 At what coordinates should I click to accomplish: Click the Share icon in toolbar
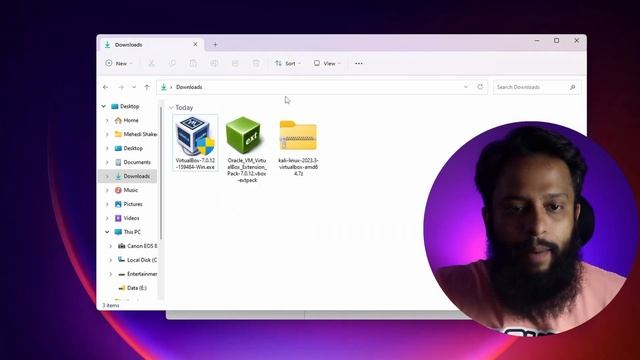[235, 63]
